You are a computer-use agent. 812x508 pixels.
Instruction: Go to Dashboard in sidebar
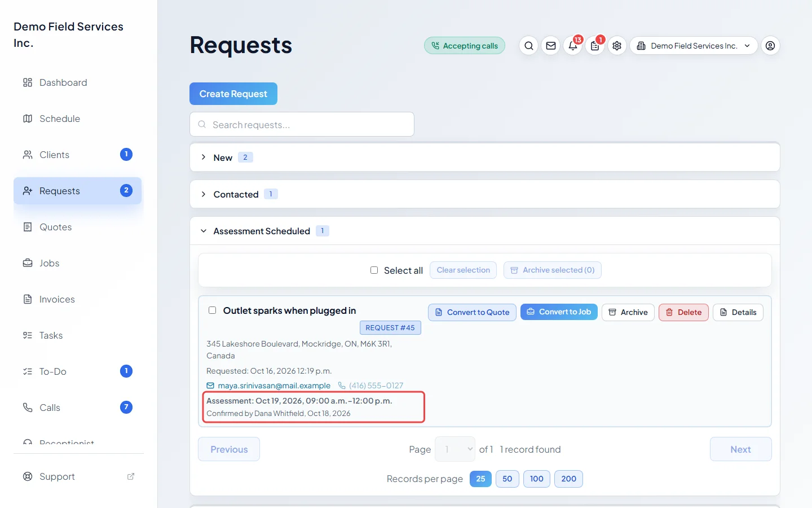coord(77,82)
